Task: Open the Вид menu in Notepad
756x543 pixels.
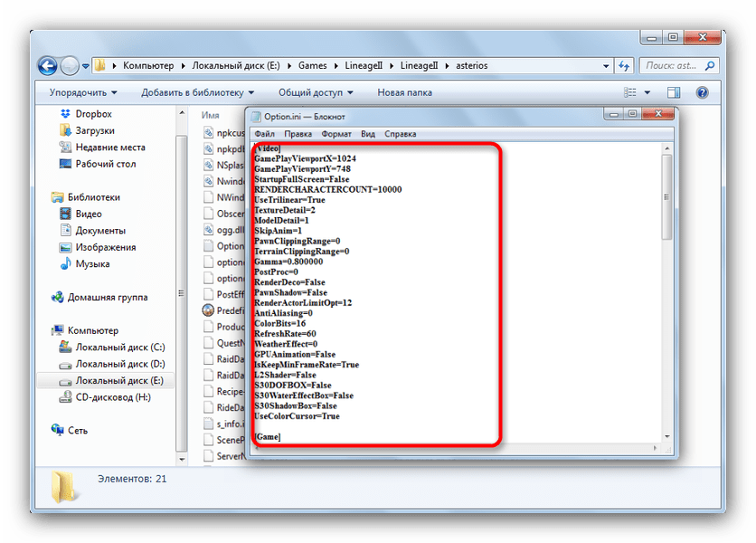Action: tap(368, 134)
